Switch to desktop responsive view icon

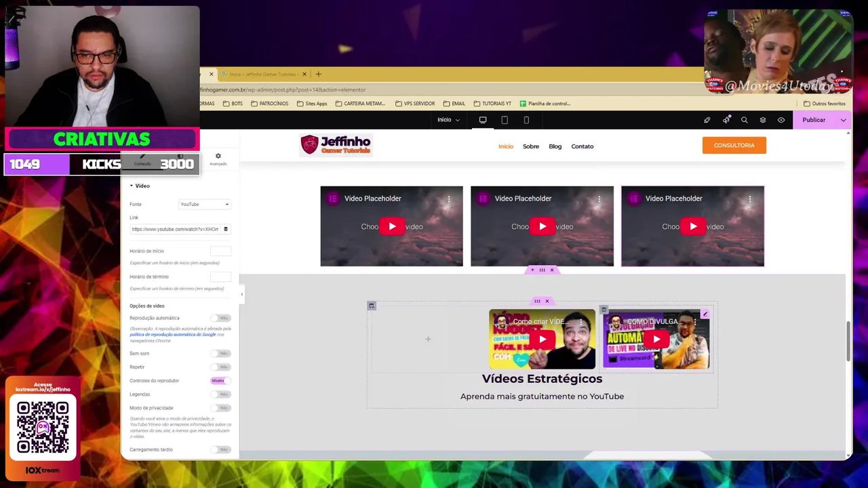483,120
